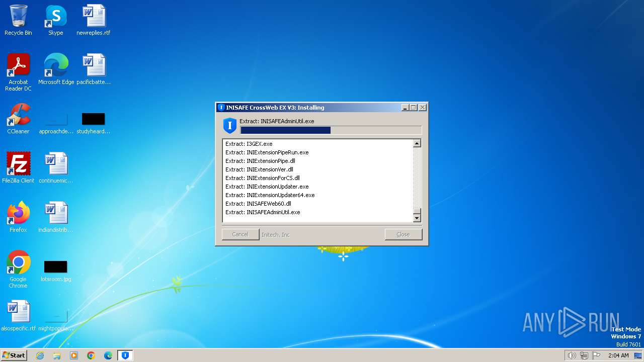Click the installation progress bar
The width and height of the screenshot is (644, 362).
(x=331, y=130)
